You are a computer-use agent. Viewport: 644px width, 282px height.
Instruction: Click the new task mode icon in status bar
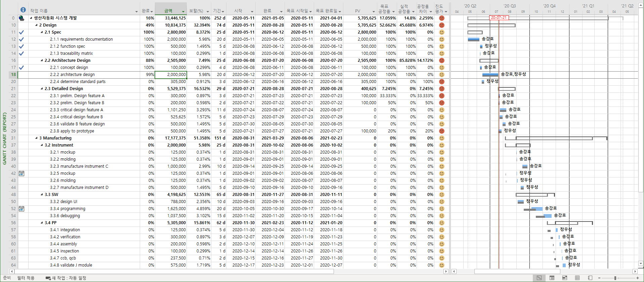[48, 278]
